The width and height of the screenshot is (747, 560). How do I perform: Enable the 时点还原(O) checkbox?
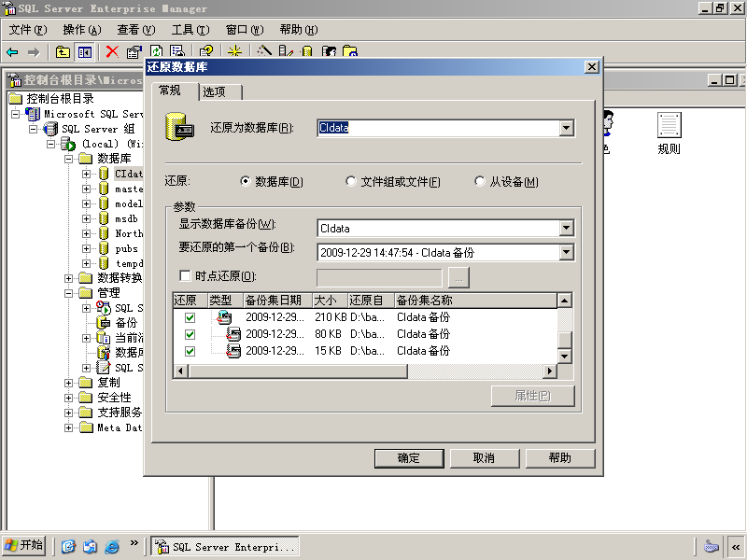(185, 275)
